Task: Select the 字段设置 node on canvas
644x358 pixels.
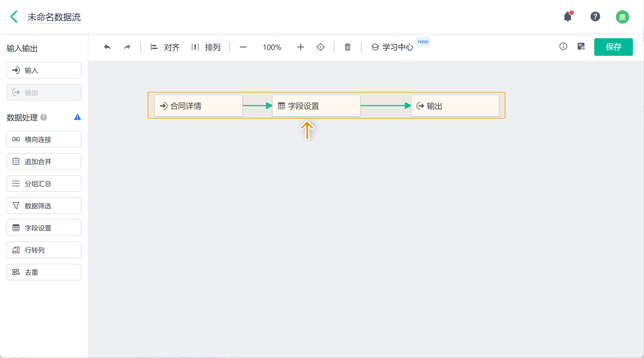Action: [x=316, y=106]
